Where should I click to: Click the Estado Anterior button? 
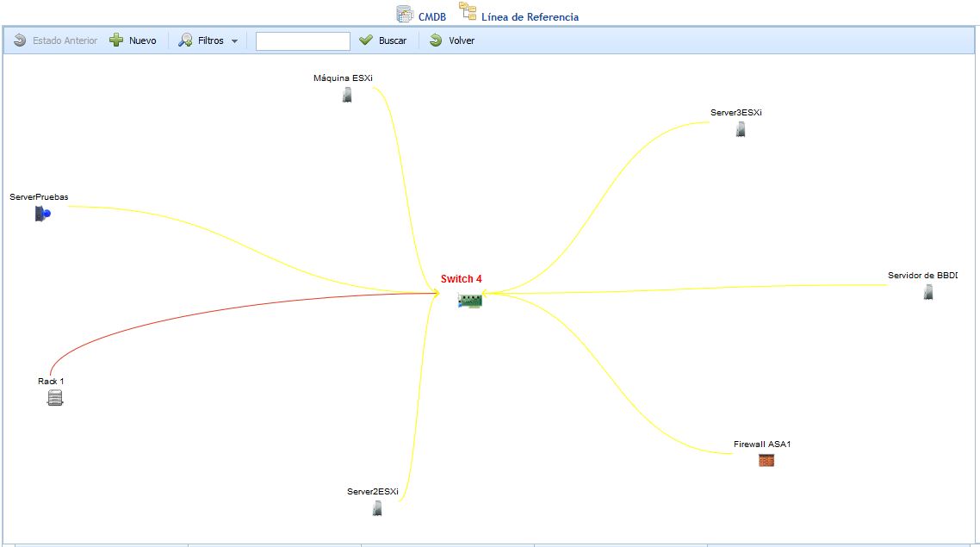[56, 40]
